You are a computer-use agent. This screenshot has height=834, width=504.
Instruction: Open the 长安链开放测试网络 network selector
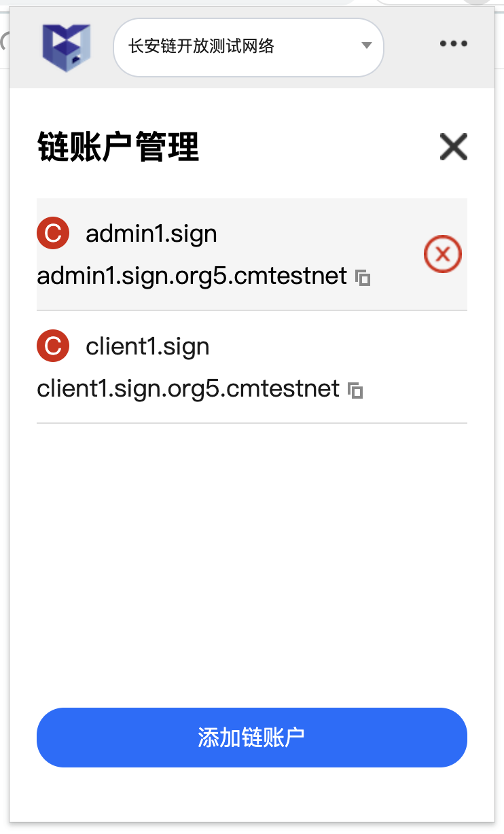coord(238,46)
